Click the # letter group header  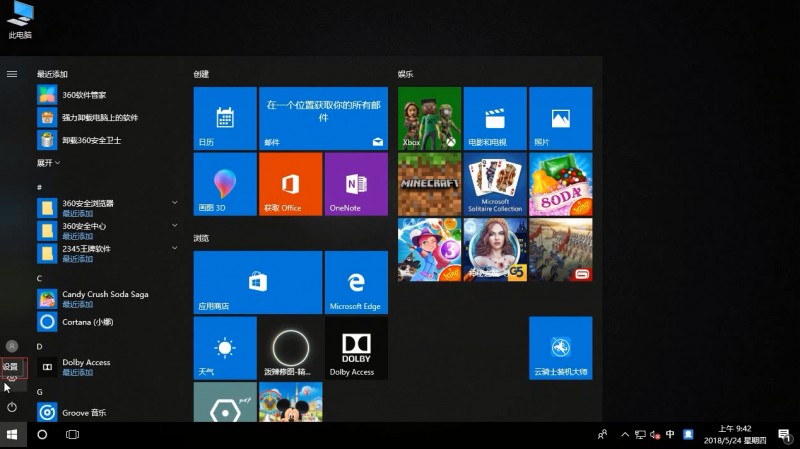[x=39, y=187]
